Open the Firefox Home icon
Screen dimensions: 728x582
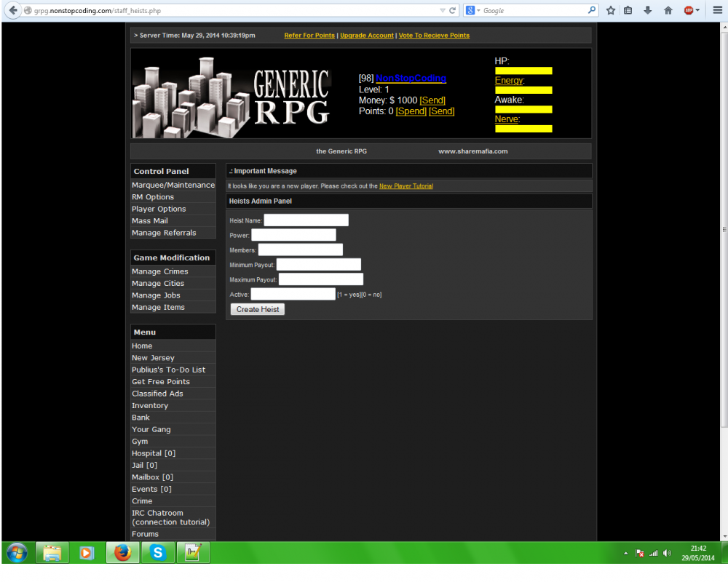(667, 10)
